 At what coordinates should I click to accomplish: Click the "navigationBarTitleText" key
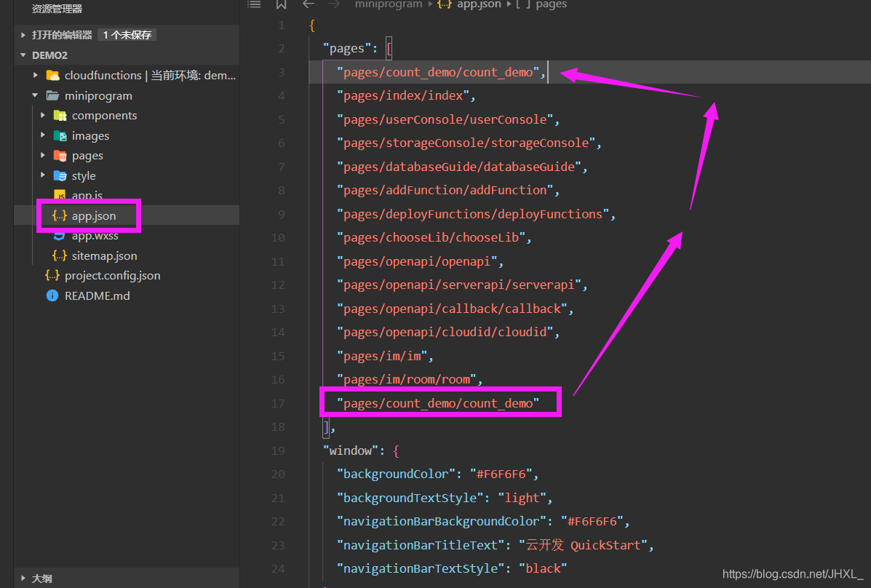click(x=421, y=544)
